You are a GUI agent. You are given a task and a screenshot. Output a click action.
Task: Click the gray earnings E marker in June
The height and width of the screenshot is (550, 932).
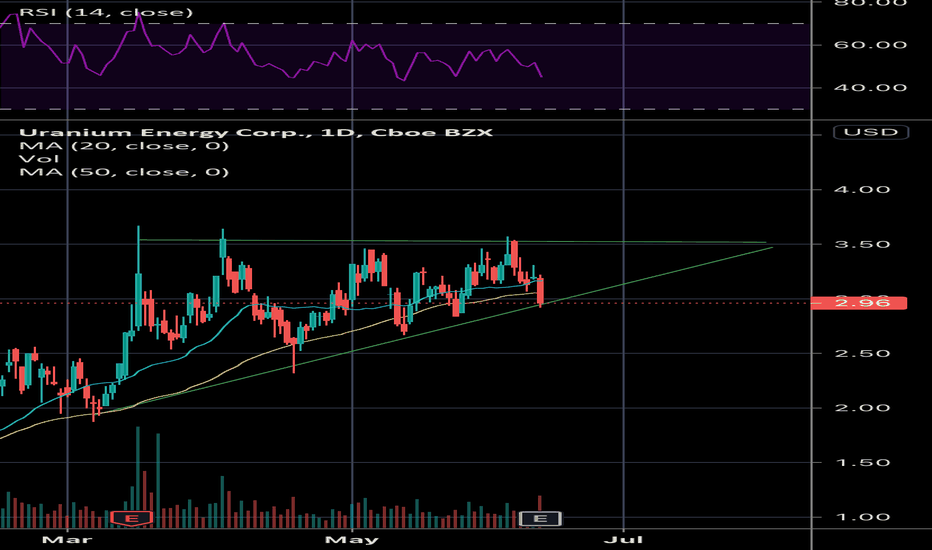pos(540,518)
